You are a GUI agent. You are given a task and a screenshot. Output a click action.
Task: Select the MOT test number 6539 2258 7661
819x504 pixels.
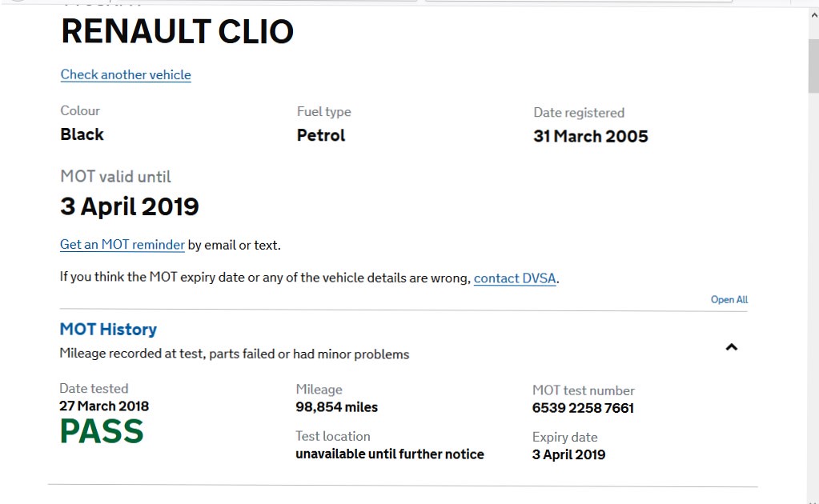coord(583,408)
